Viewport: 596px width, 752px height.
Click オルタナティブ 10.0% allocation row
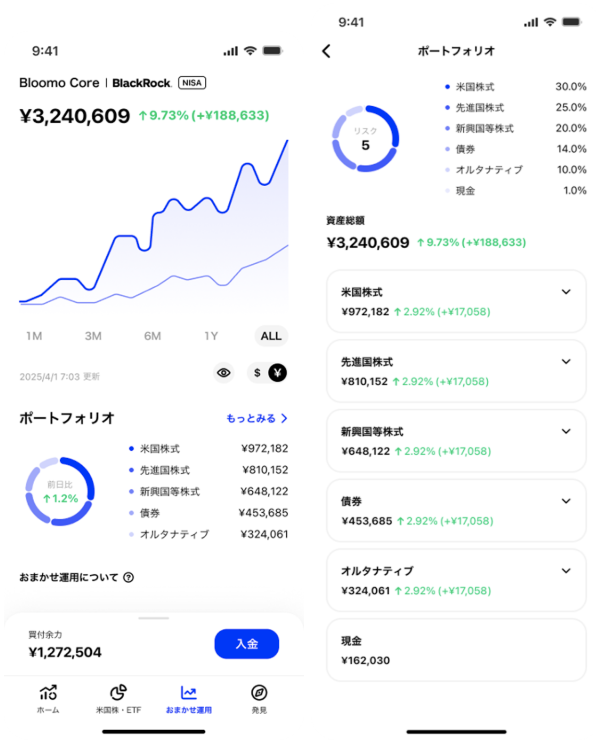tap(515, 170)
